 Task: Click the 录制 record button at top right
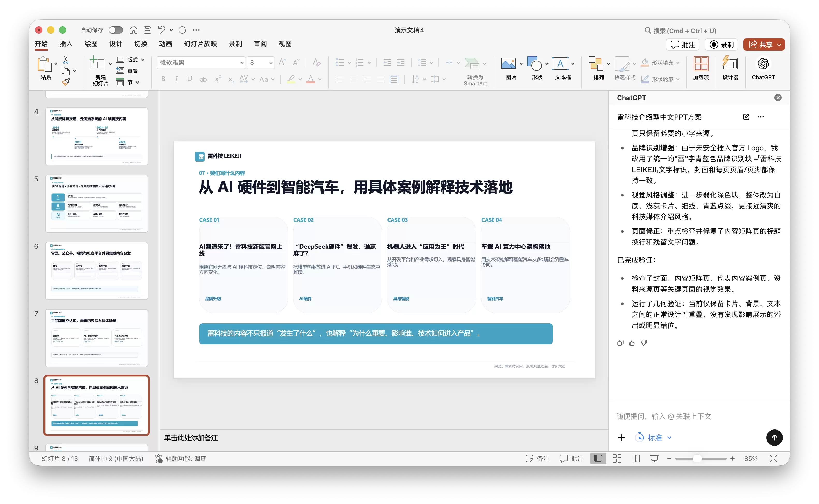pos(721,44)
